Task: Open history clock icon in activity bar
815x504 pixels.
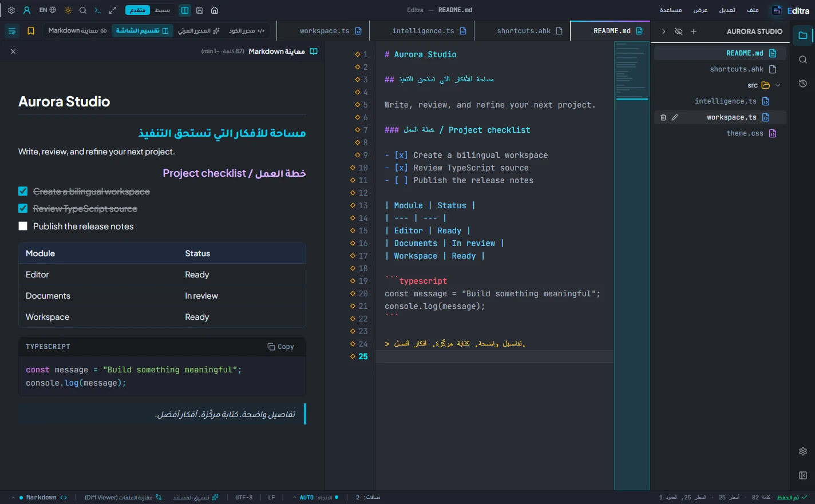Action: (x=803, y=84)
